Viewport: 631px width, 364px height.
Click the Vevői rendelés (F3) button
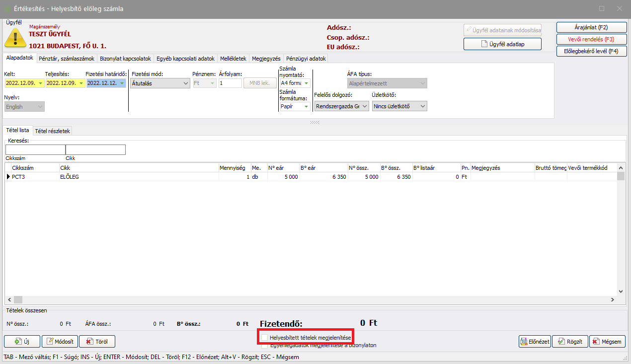tap(591, 39)
